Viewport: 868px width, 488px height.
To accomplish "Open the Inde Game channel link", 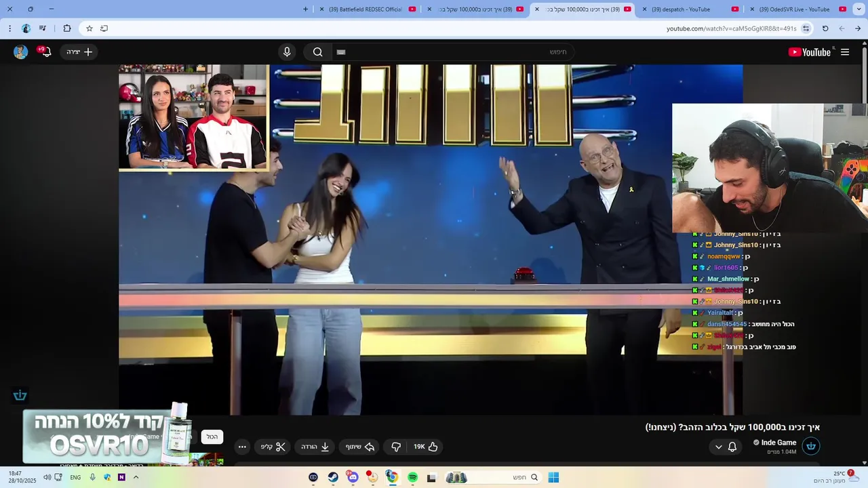I will [778, 443].
